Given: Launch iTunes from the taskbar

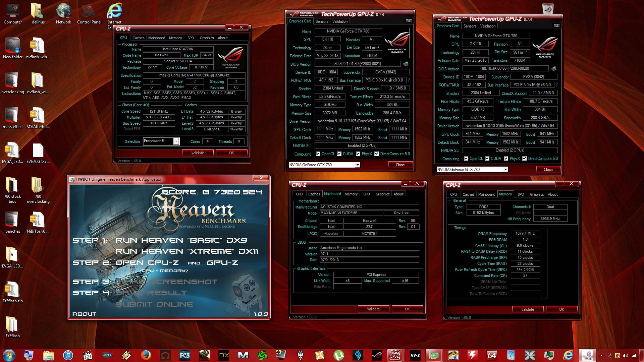Looking at the screenshot, I should pos(68,355).
